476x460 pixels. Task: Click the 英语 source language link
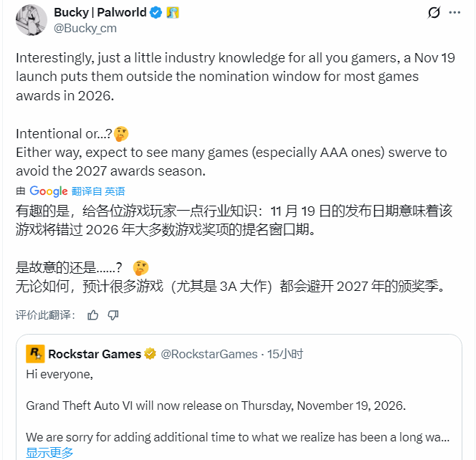(x=115, y=191)
